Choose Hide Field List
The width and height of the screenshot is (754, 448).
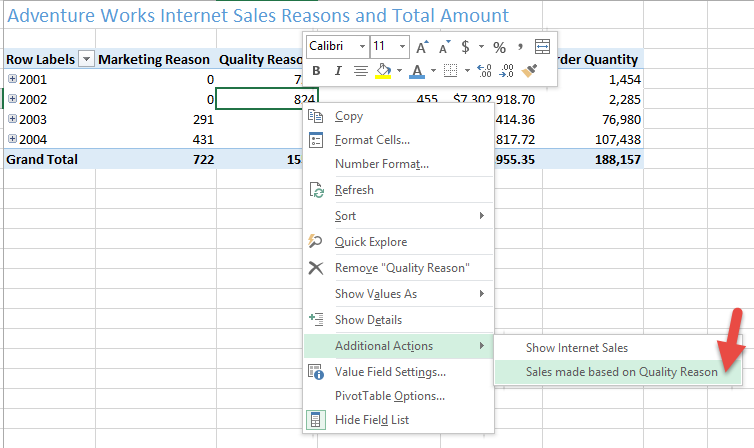point(399,420)
